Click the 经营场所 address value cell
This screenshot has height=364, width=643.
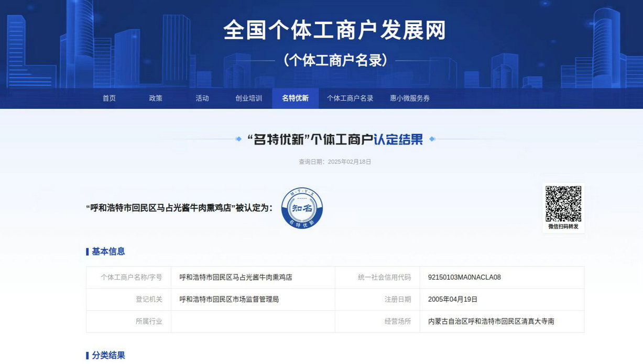click(491, 322)
